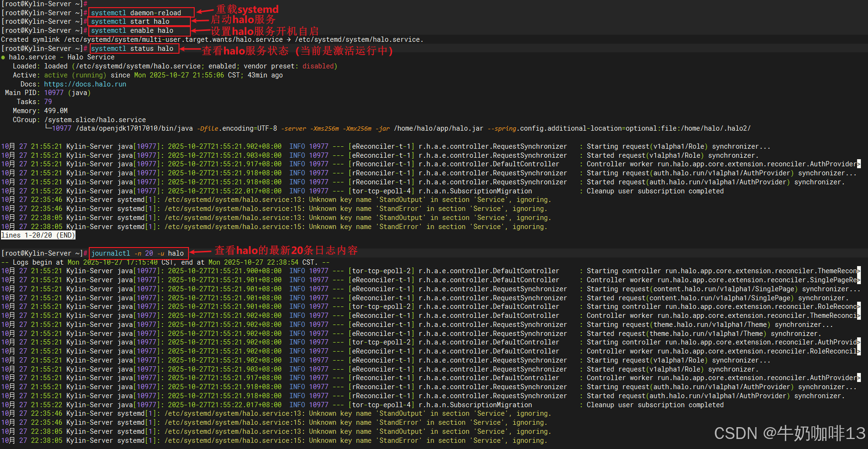Click the green status dot before halo.service

point(3,57)
